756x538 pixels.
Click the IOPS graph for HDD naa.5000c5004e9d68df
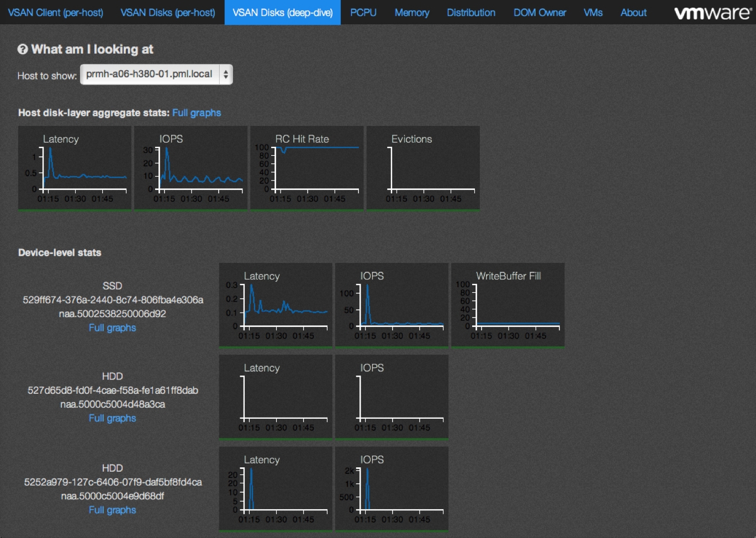(392, 488)
